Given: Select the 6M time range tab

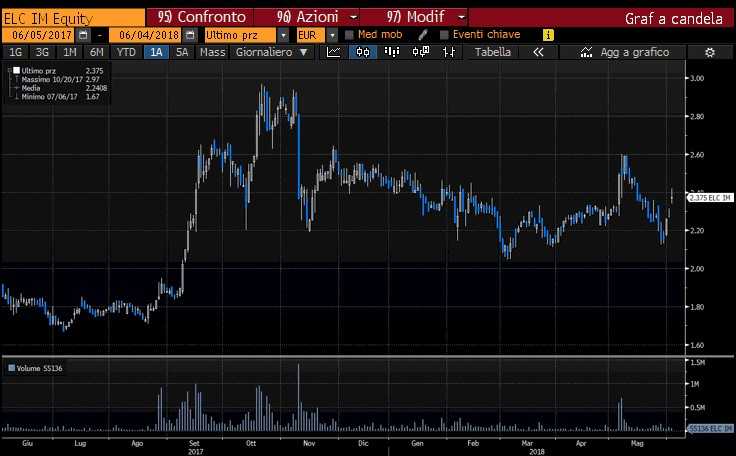Looking at the screenshot, I should click(x=96, y=52).
